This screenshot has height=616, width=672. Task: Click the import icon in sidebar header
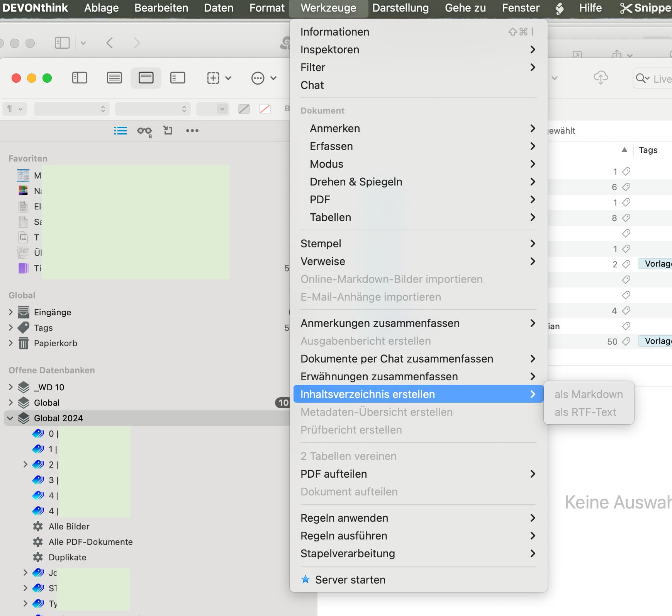168,131
